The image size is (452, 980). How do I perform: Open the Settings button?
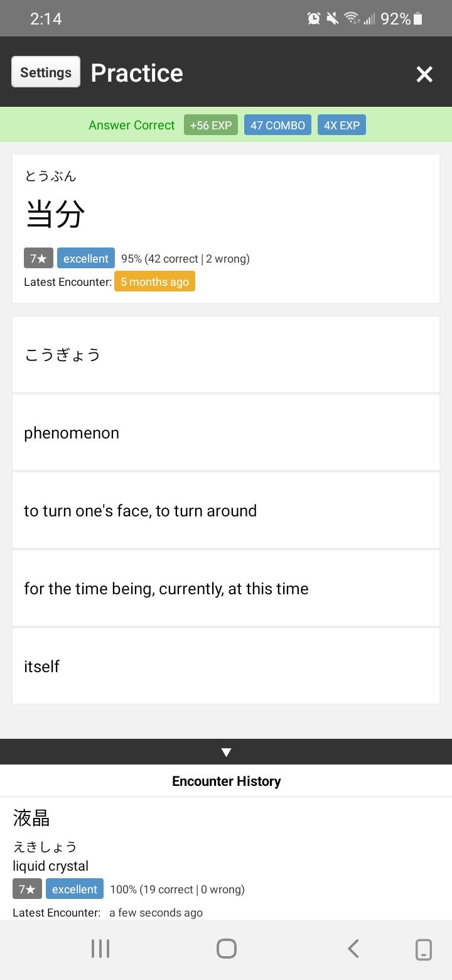pos(46,72)
